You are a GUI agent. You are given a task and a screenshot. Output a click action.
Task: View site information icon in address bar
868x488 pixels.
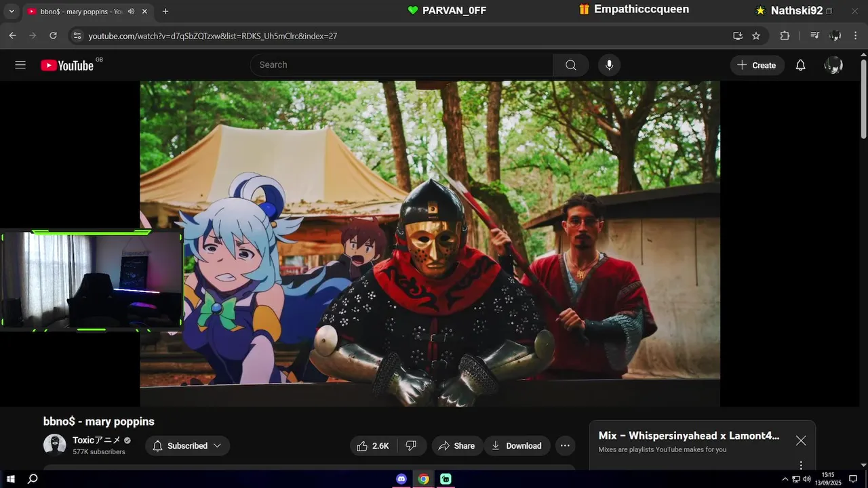[77, 35]
